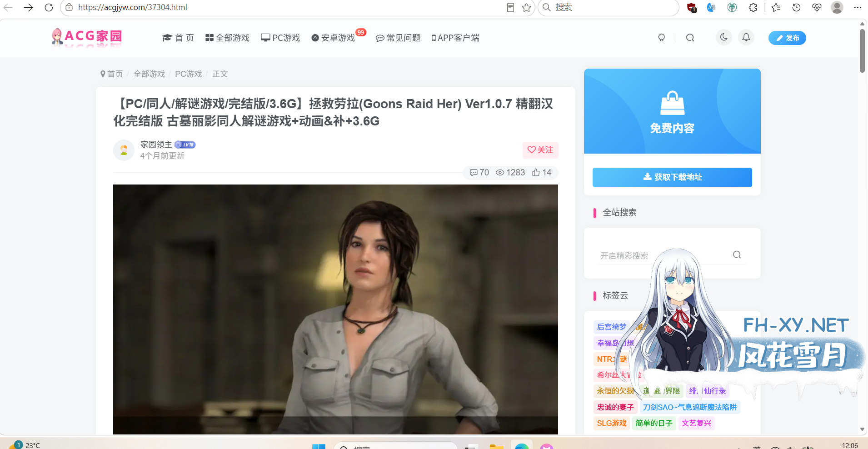Open notifications bell icon
868x449 pixels.
pos(746,37)
